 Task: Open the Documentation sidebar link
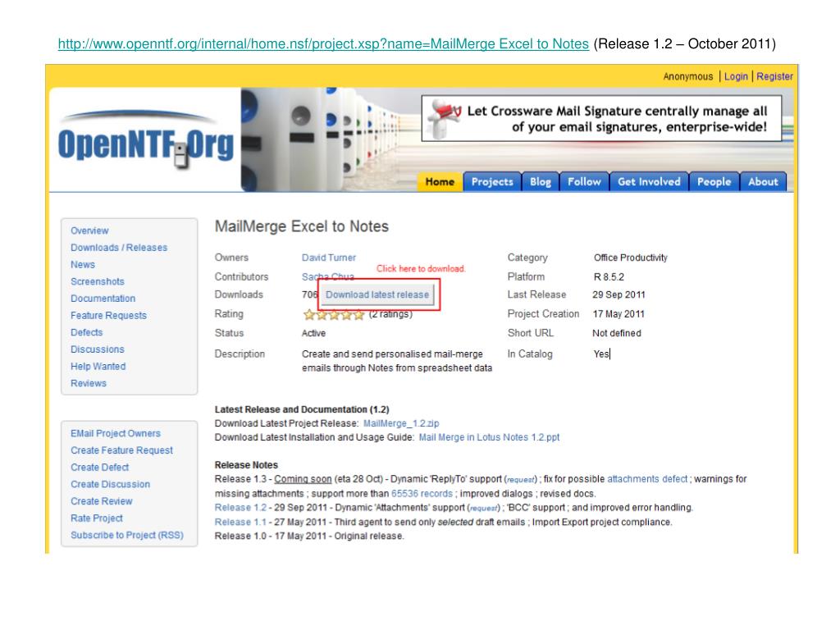pos(103,299)
